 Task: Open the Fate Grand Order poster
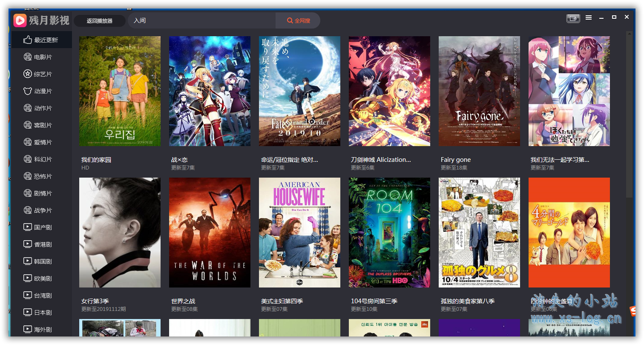click(299, 91)
